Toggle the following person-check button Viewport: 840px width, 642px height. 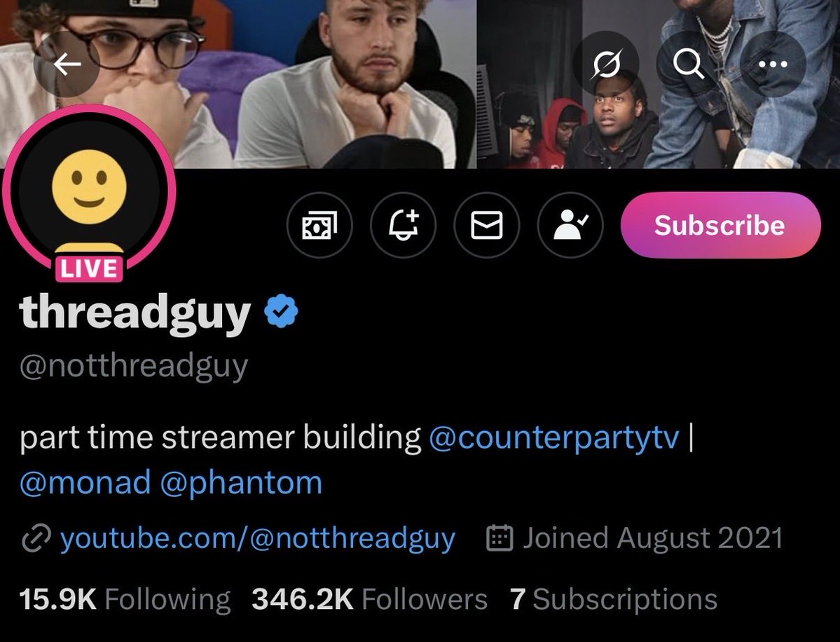click(x=570, y=225)
